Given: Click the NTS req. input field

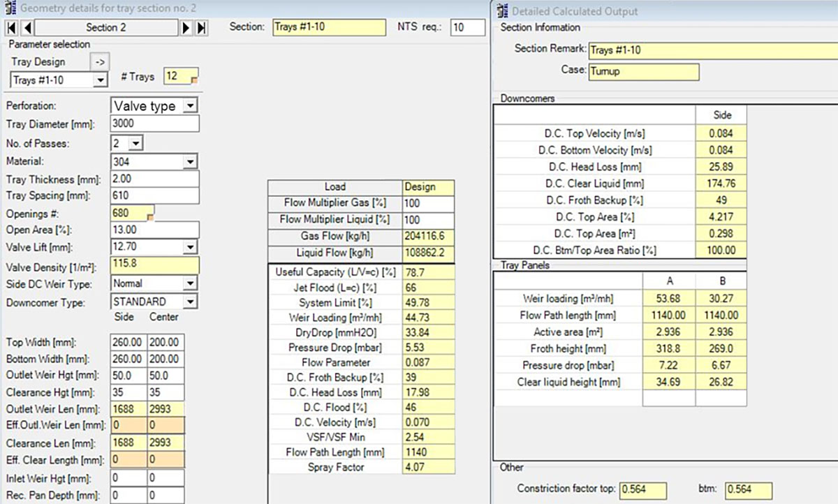Looking at the screenshot, I should pos(467,27).
